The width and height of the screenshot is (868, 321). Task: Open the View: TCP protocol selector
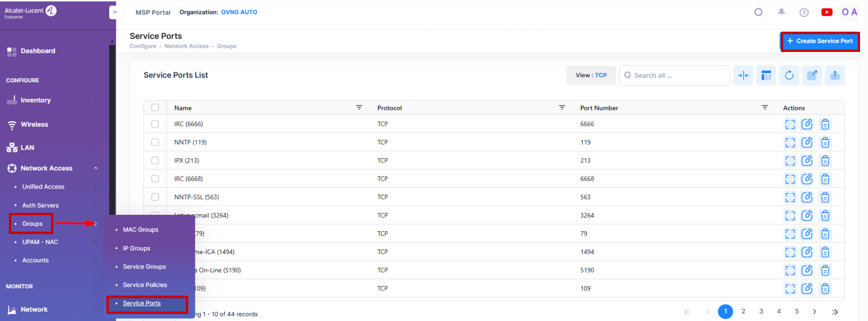[x=591, y=75]
